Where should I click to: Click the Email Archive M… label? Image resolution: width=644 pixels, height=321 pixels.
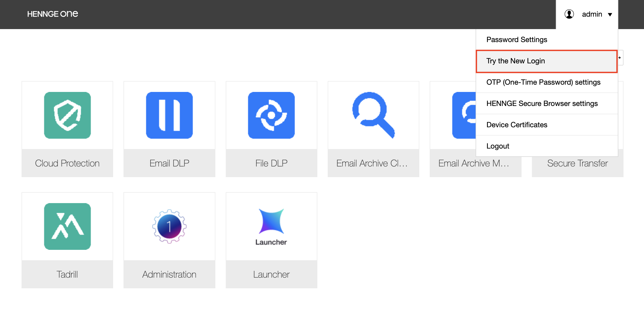[x=474, y=163]
